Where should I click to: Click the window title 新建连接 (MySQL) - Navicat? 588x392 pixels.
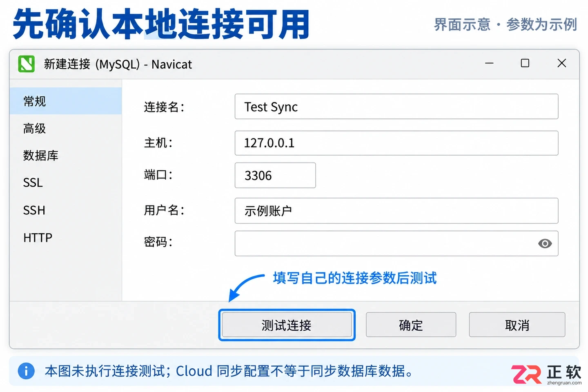(118, 64)
